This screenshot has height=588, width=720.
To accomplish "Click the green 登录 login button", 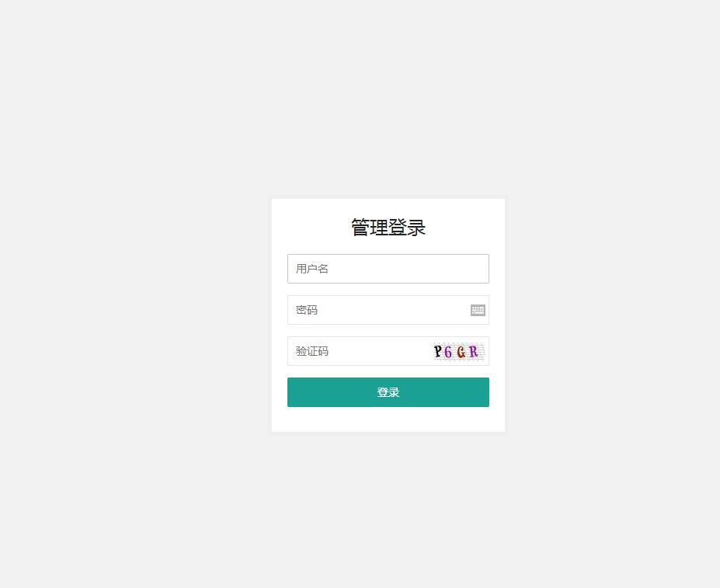I will point(388,392).
